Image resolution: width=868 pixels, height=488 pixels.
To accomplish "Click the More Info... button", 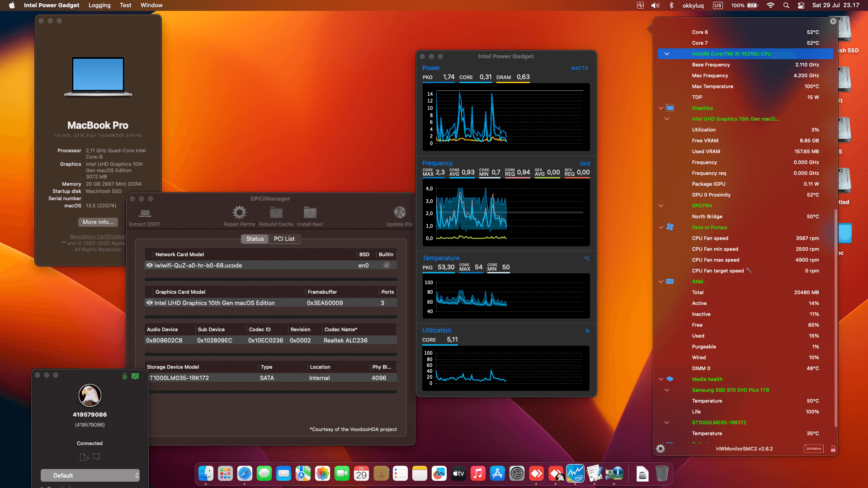I will coord(98,222).
